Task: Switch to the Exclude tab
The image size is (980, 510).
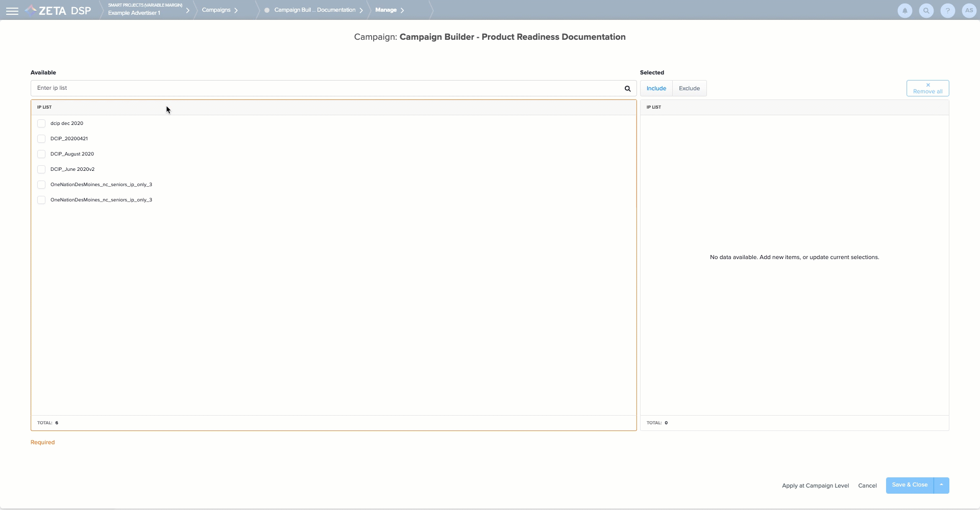Action: tap(689, 89)
